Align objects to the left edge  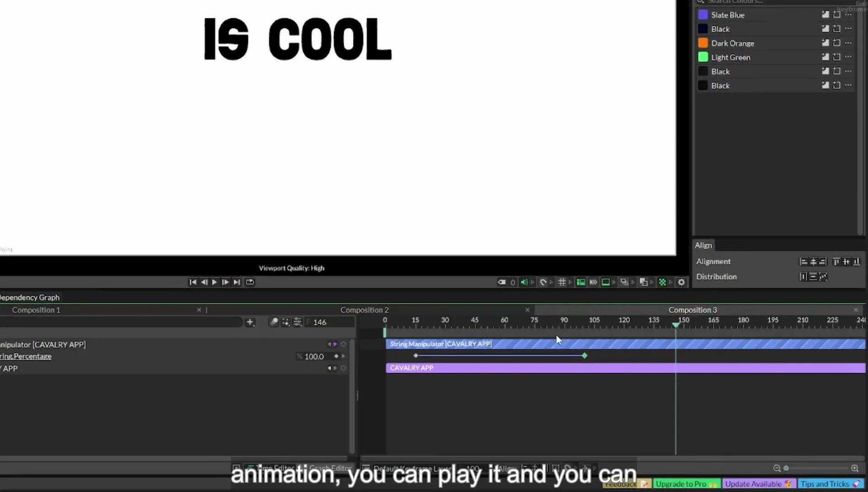[803, 261]
